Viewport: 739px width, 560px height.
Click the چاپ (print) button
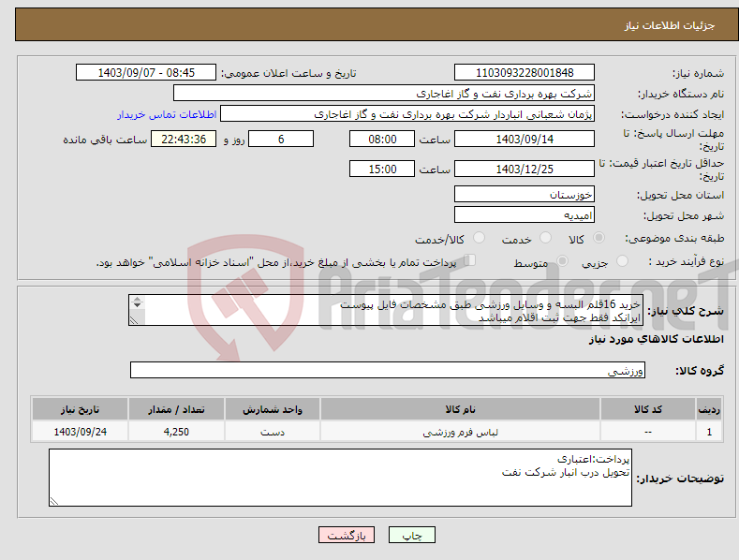[411, 535]
